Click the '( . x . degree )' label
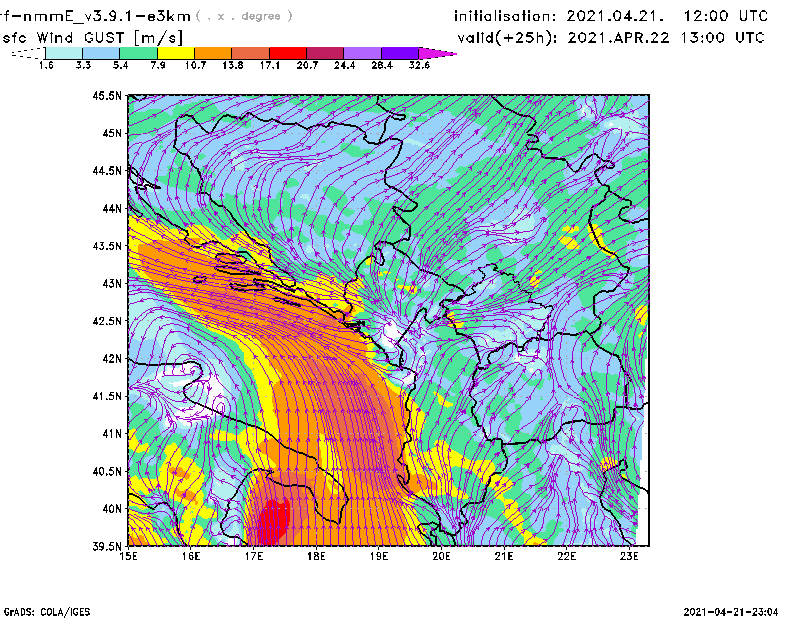Viewport: 800px width, 618px height. coord(244,16)
